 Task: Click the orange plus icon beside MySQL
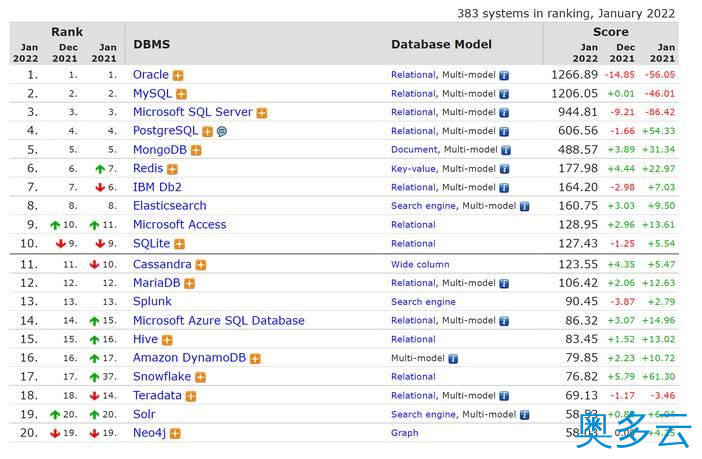click(181, 94)
